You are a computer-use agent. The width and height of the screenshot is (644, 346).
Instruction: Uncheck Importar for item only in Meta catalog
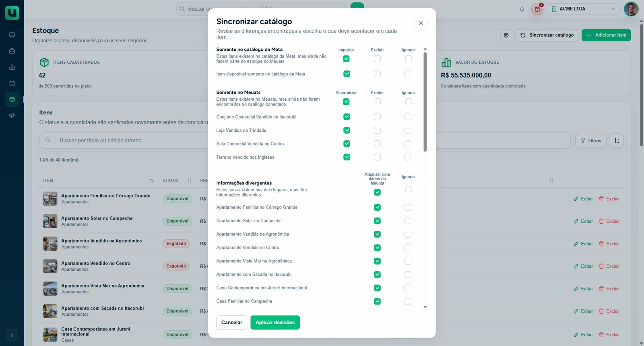[347, 74]
